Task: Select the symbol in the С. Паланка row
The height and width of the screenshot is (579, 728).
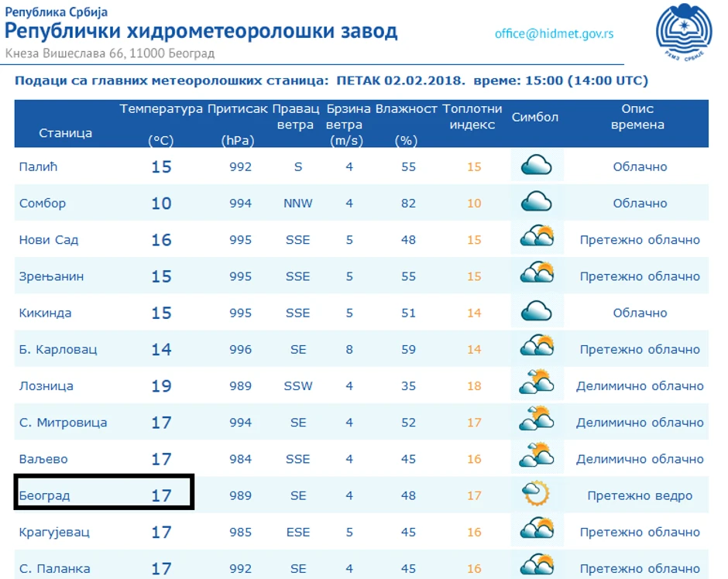Action: tap(534, 566)
